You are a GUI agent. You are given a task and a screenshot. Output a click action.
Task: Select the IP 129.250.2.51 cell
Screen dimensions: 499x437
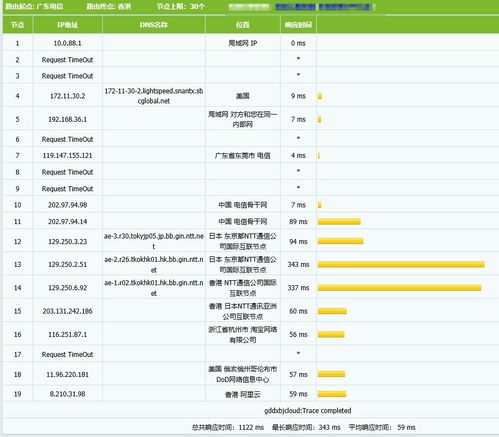[67, 265]
